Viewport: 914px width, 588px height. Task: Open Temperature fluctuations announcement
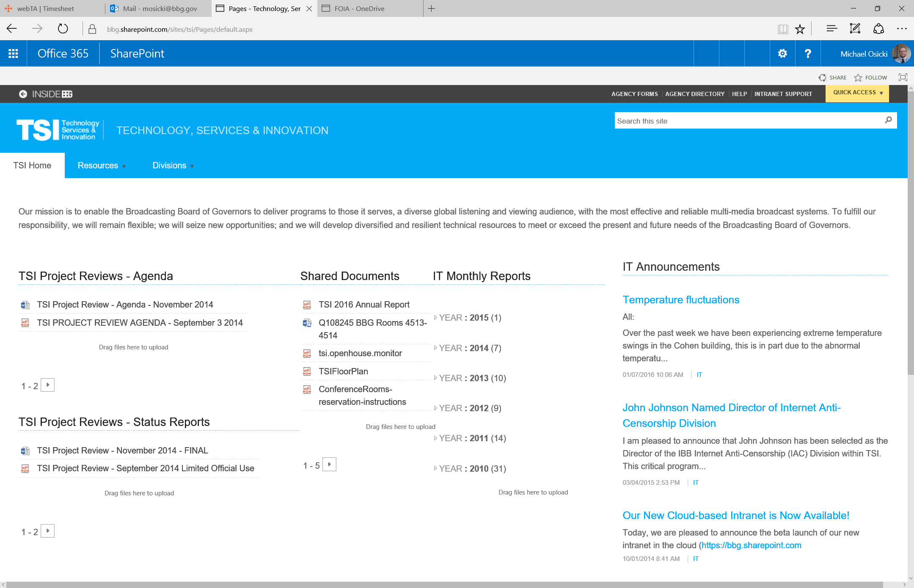[x=681, y=299]
